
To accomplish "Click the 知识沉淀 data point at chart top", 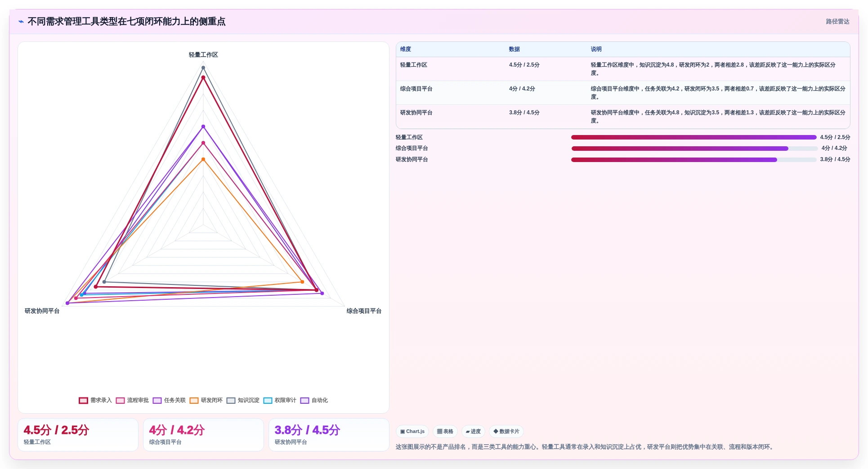I will click(203, 68).
